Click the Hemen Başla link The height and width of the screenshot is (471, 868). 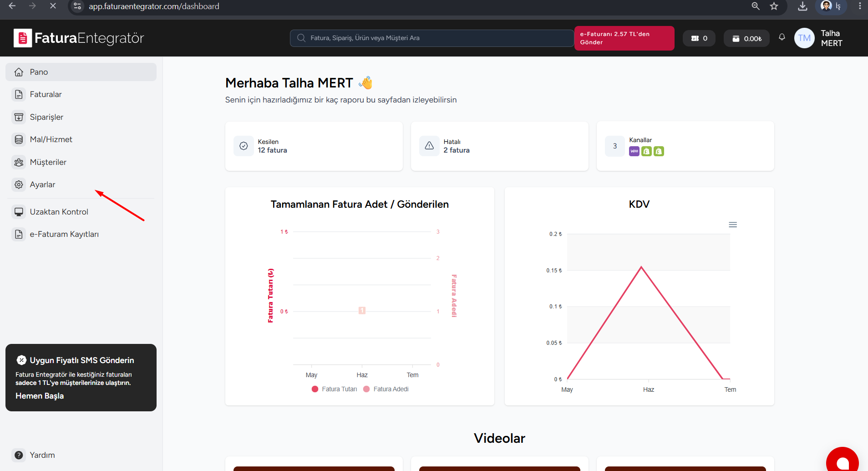pos(40,396)
